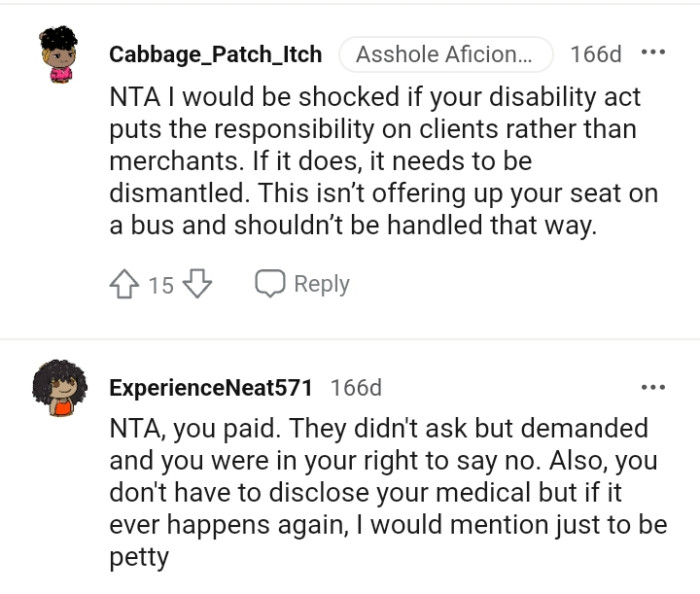The image size is (700, 594).
Task: Click the 'Asshole Aficion...' flair badge
Action: tap(445, 54)
